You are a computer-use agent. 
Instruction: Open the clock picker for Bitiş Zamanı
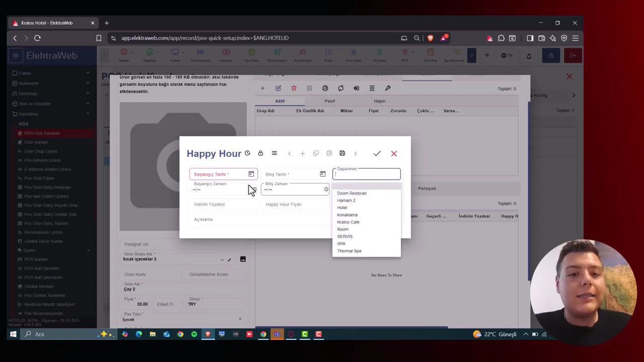326,190
